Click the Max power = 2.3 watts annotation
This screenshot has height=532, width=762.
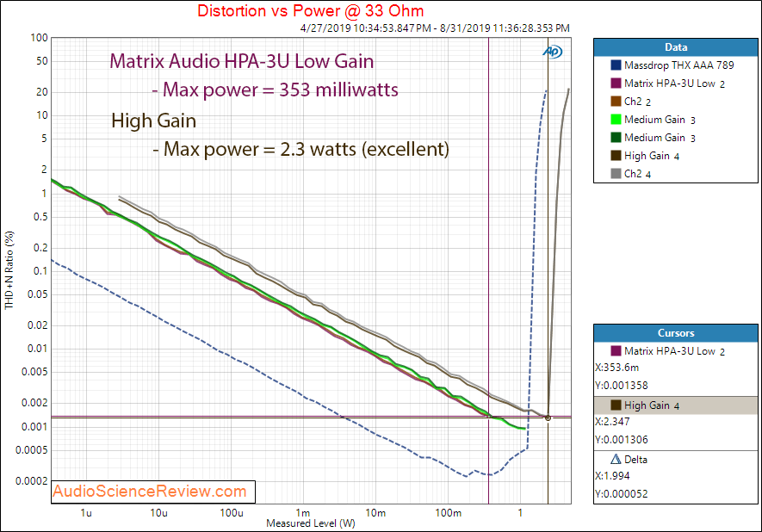click(x=300, y=149)
